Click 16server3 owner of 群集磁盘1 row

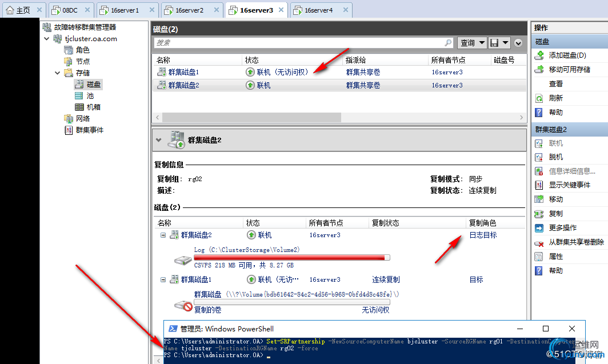(447, 72)
